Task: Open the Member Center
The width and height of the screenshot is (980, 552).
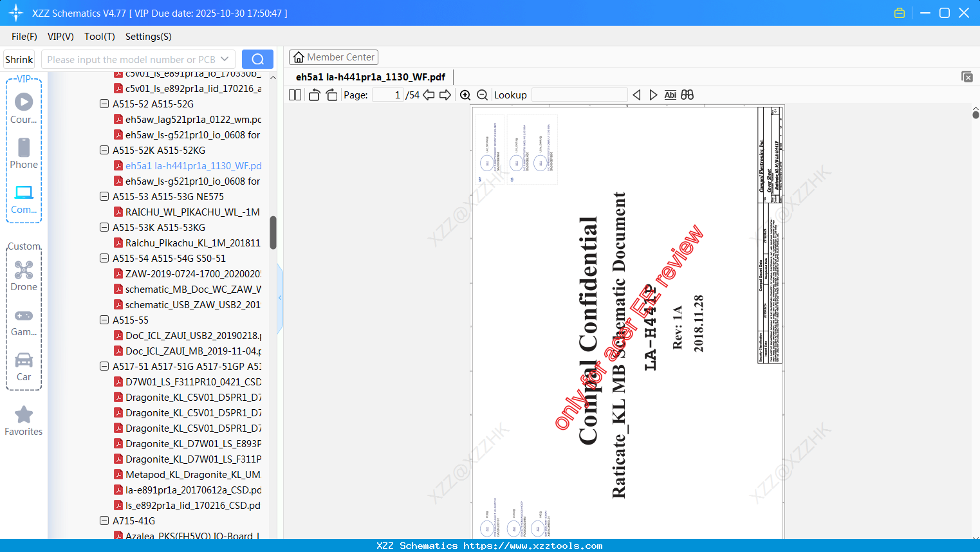Action: tap(333, 57)
